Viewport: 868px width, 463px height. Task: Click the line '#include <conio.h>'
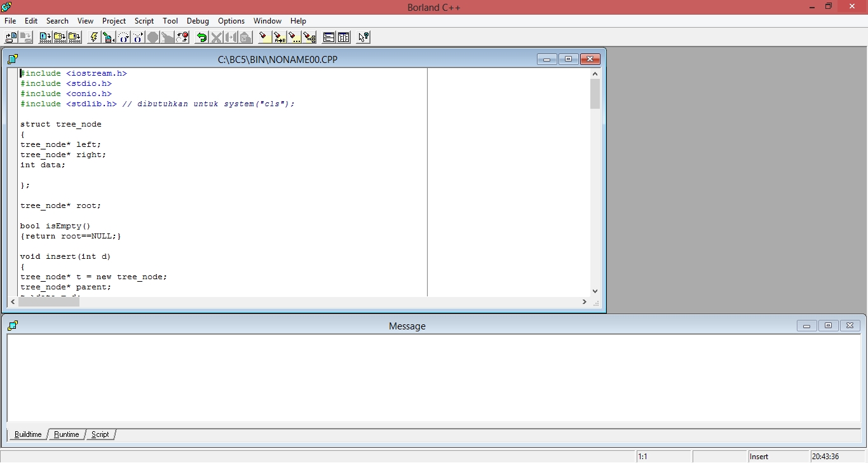pos(66,93)
